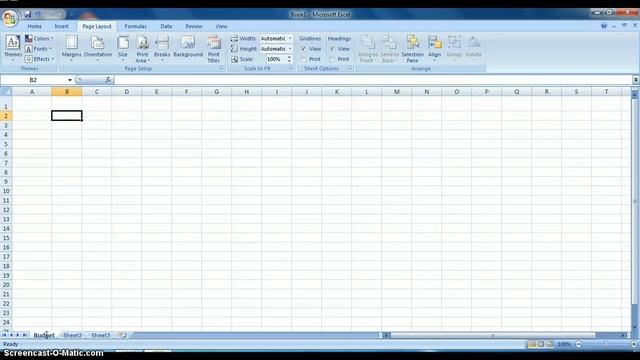Open the Align menu
Image resolution: width=640 pixels, height=360 pixels.
coord(435,49)
